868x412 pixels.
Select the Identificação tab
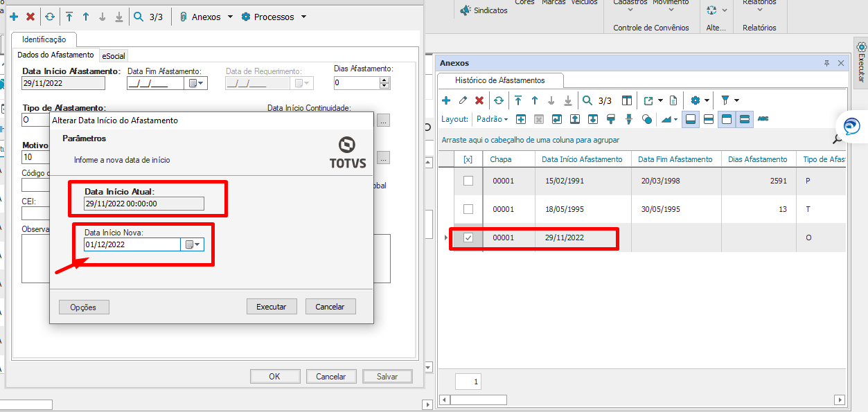(x=44, y=39)
